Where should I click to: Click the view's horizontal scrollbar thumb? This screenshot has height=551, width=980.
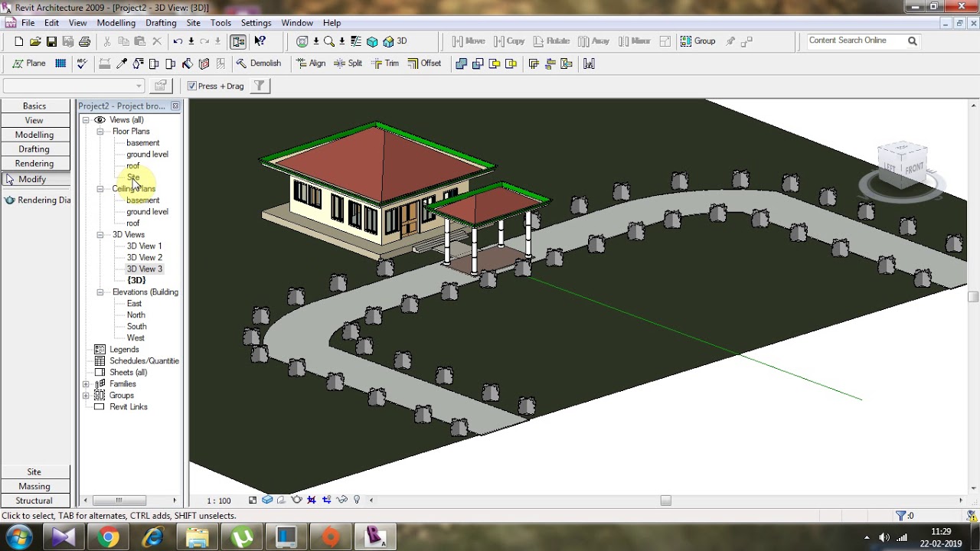pyautogui.click(x=665, y=500)
